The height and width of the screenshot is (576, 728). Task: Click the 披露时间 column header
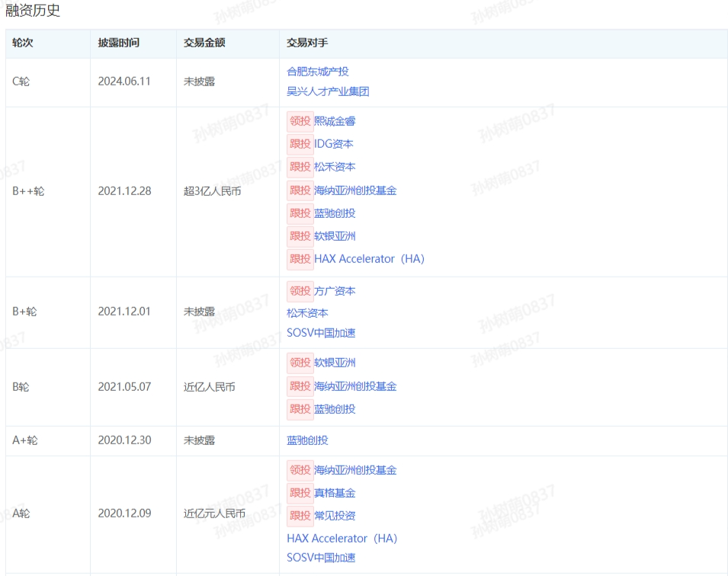[119, 43]
